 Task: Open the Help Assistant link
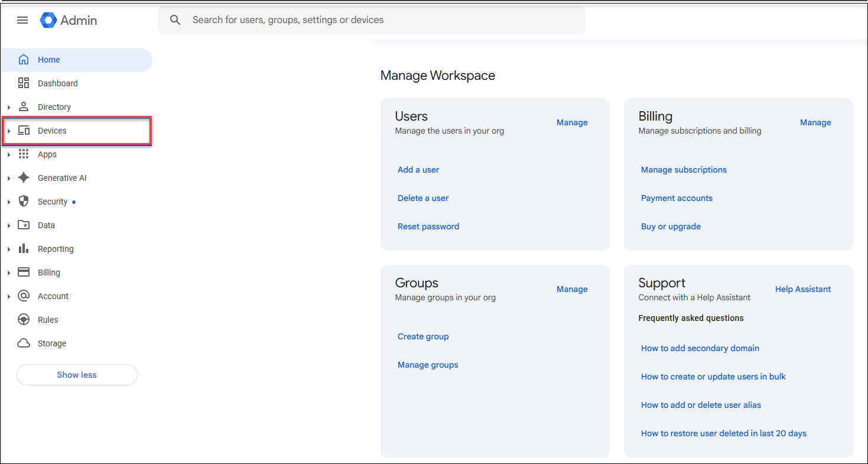coord(802,289)
